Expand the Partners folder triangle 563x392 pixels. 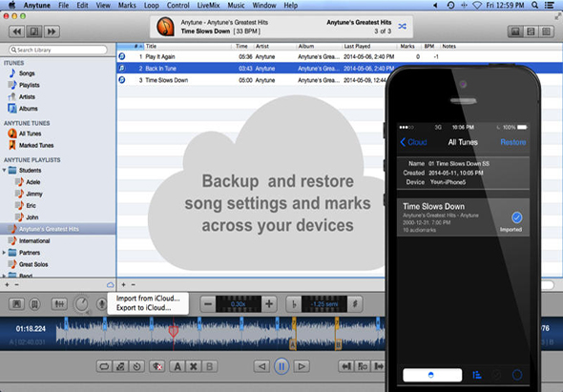5,253
